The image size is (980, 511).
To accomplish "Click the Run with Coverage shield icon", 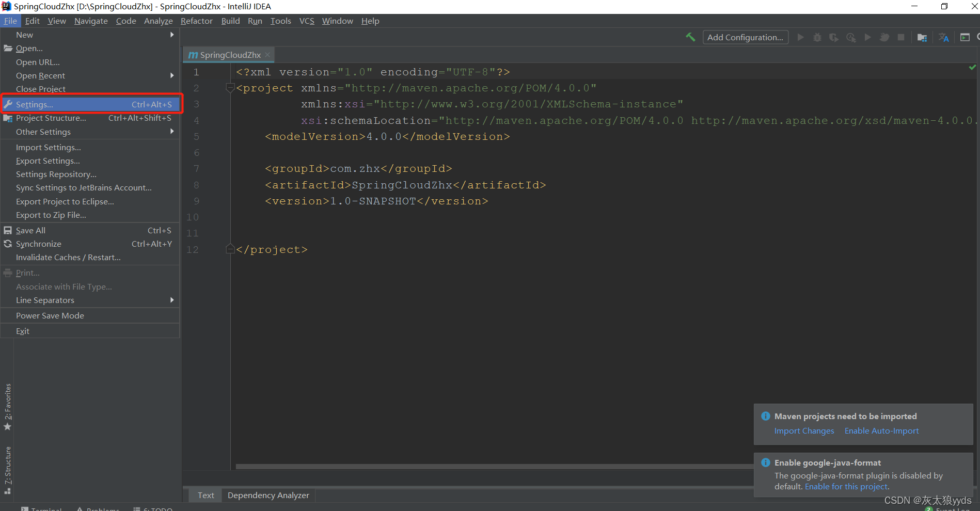I will point(834,37).
